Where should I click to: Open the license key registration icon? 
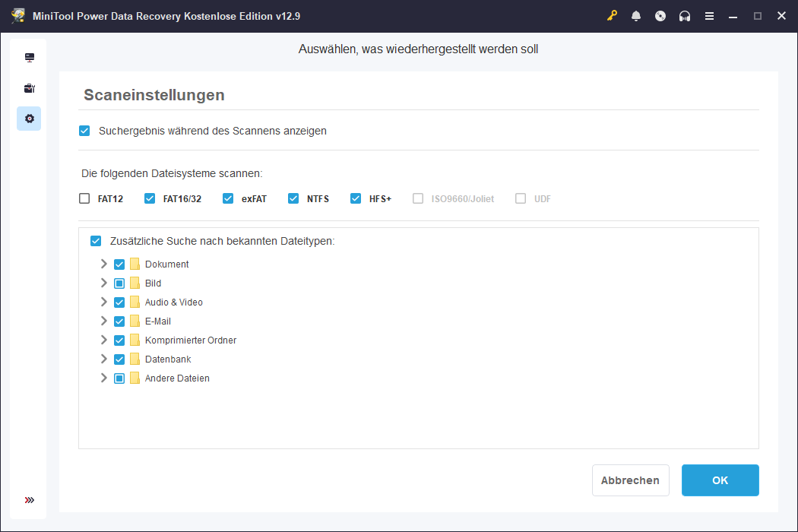pos(612,16)
